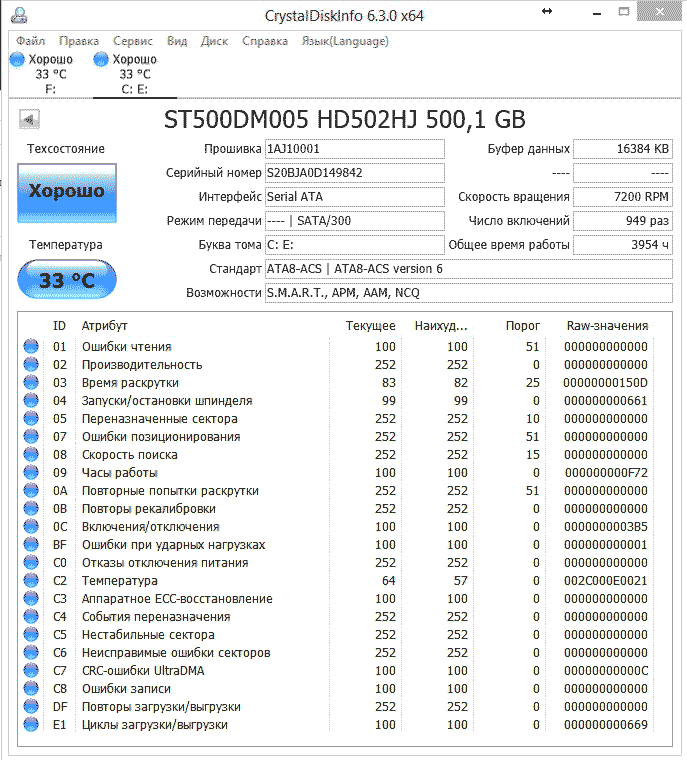This screenshot has width=687, height=760.
Task: Click the status orb for Запуски/остановки шпинделя
Action: (31, 400)
